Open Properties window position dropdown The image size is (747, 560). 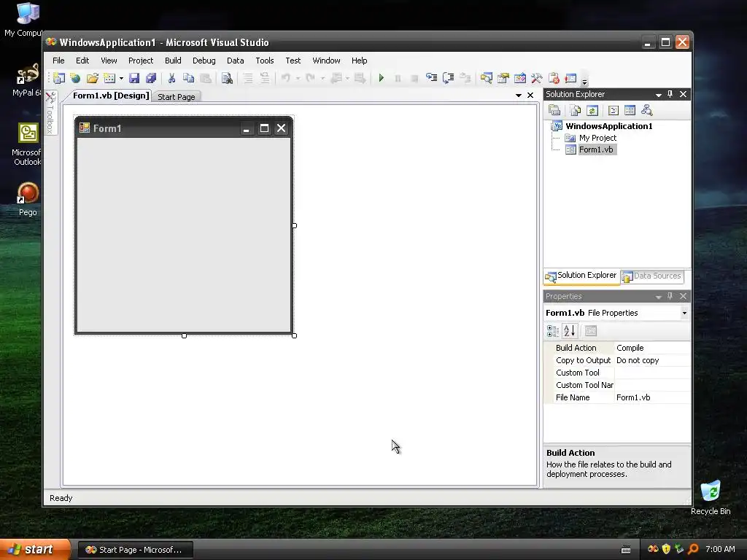click(659, 297)
